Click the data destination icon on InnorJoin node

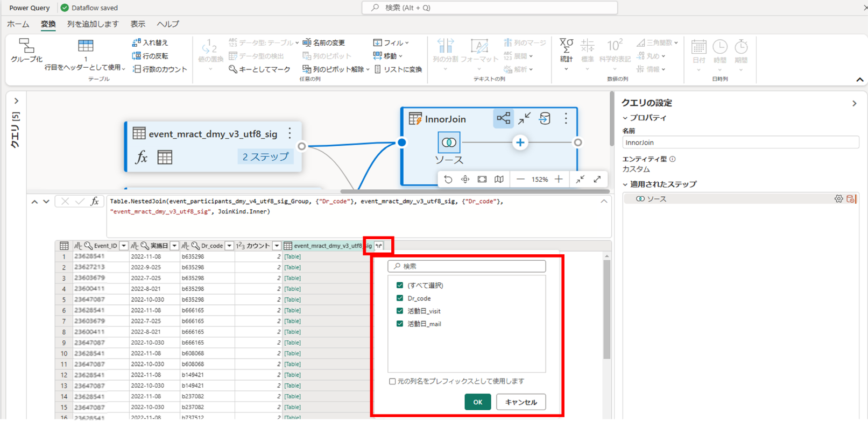tap(545, 118)
